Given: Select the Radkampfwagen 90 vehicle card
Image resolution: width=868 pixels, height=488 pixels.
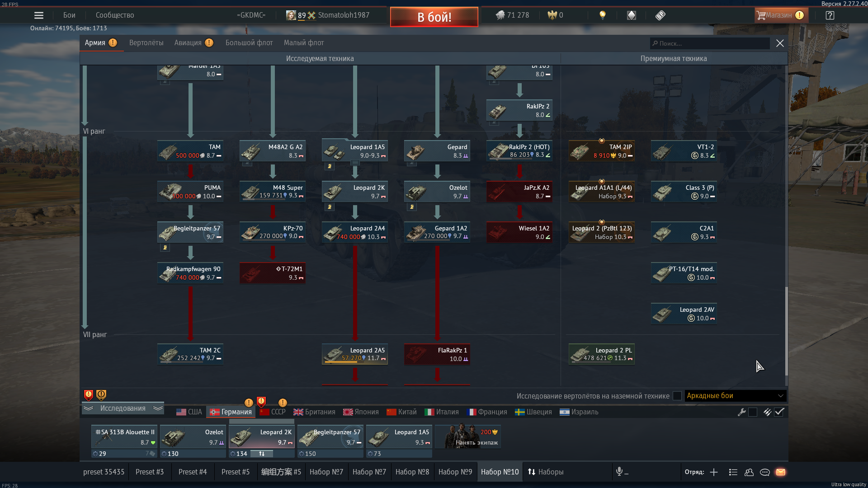Looking at the screenshot, I should coord(190,273).
